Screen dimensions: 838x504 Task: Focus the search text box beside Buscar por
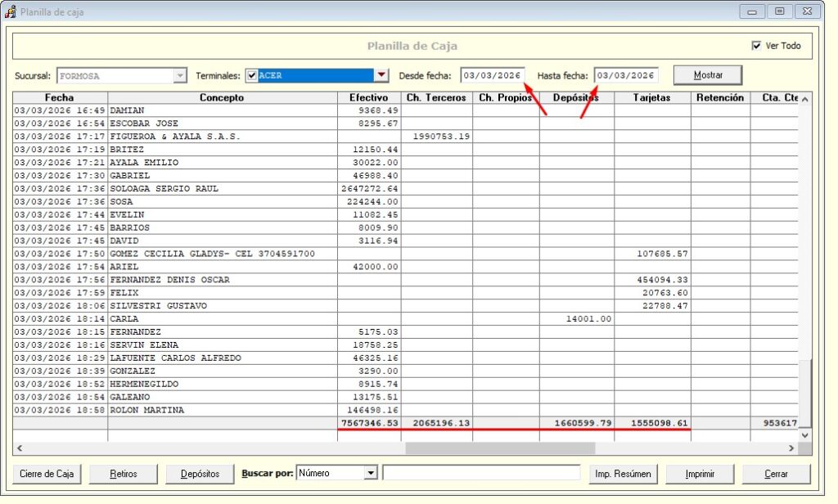click(481, 473)
